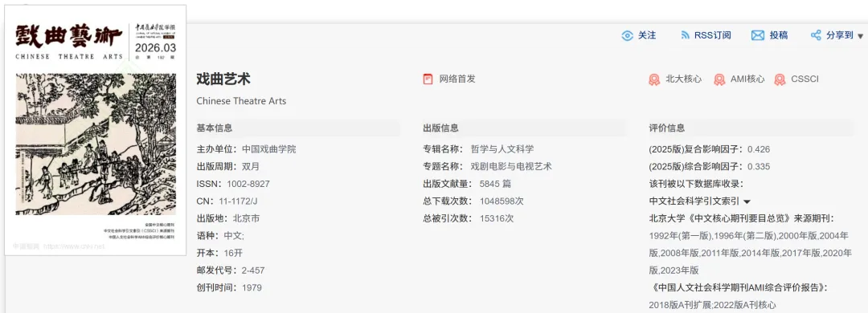Click 北大核心 label text
The image size is (868, 313).
(x=684, y=79)
